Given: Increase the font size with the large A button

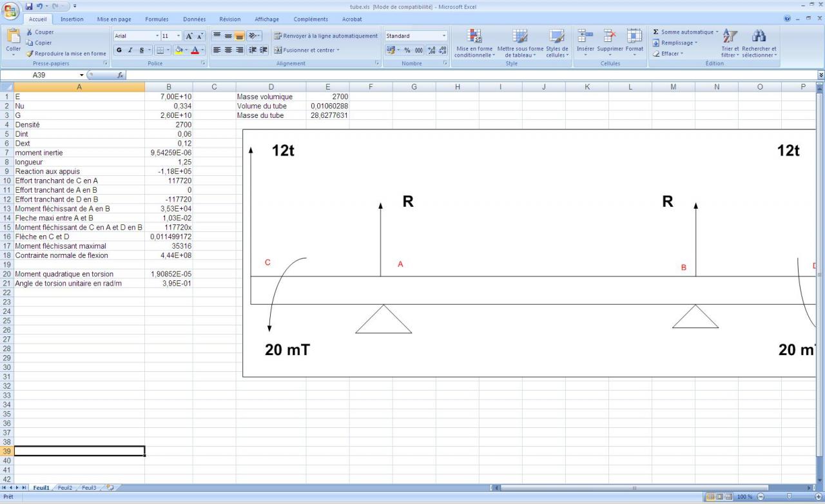Looking at the screenshot, I should [189, 36].
